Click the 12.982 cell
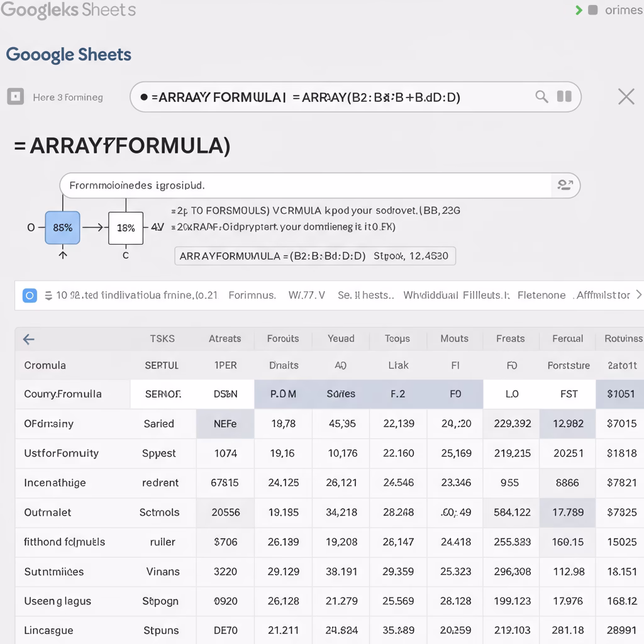Image resolution: width=644 pixels, height=644 pixels. click(568, 423)
